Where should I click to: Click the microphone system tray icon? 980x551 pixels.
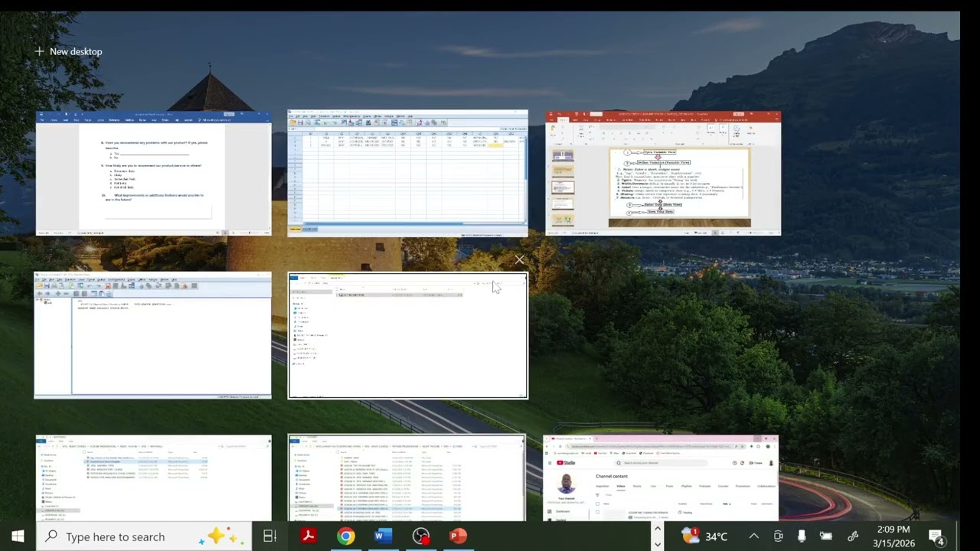pos(802,536)
